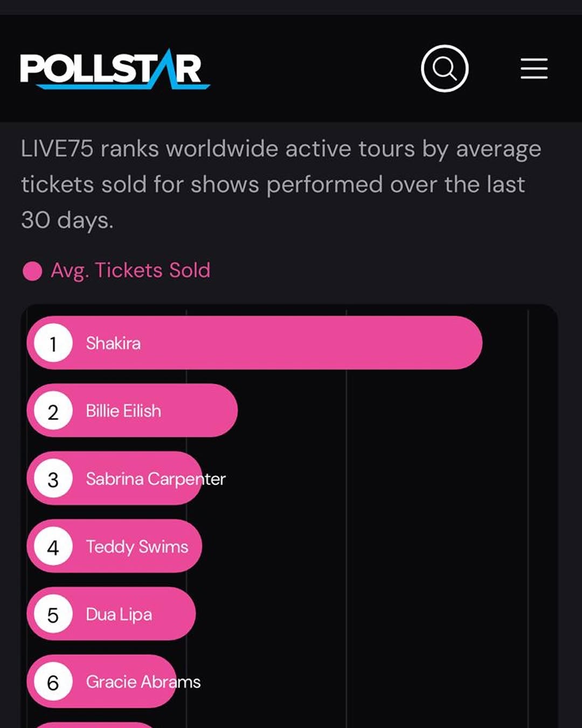582x728 pixels.
Task: Click the rank 2 circle badge
Action: (53, 411)
